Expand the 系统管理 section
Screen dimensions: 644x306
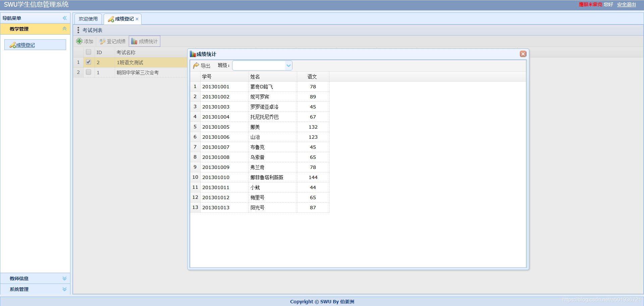(x=64, y=289)
